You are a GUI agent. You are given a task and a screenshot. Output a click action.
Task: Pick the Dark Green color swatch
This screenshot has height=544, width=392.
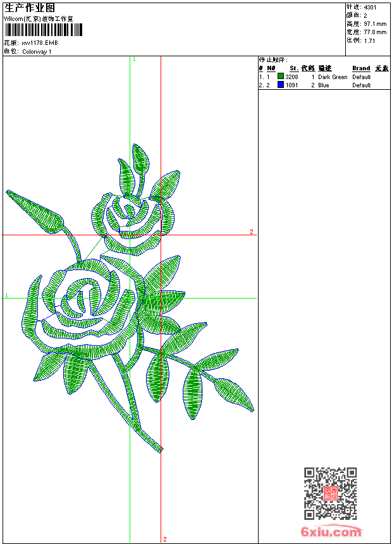[x=281, y=77]
